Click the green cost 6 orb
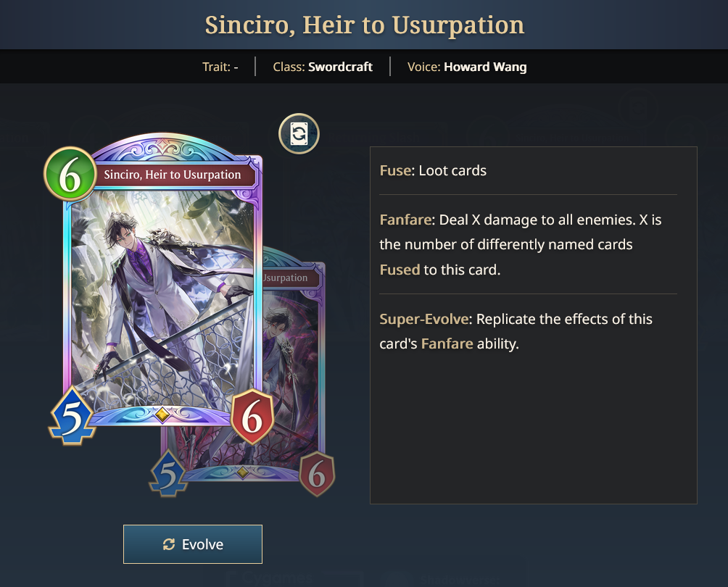The width and height of the screenshot is (728, 587). 70,175
